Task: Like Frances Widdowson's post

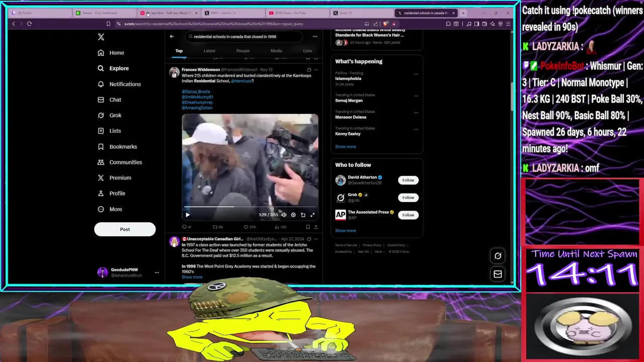Action: [x=249, y=227]
